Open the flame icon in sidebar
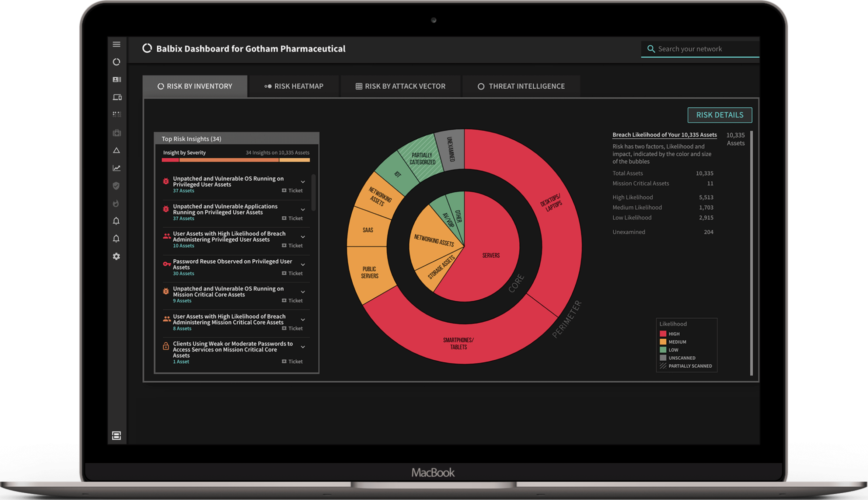 coord(116,203)
